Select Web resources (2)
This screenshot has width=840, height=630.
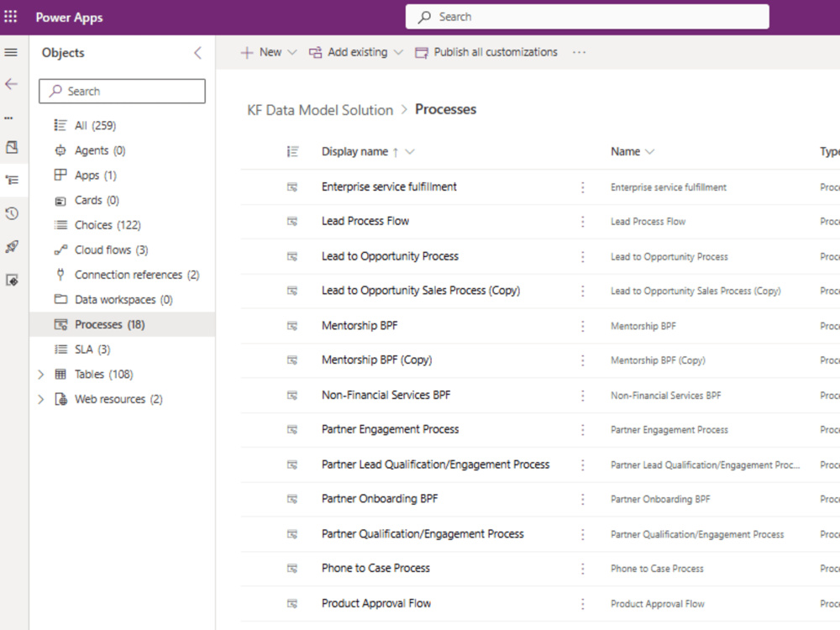(x=118, y=399)
